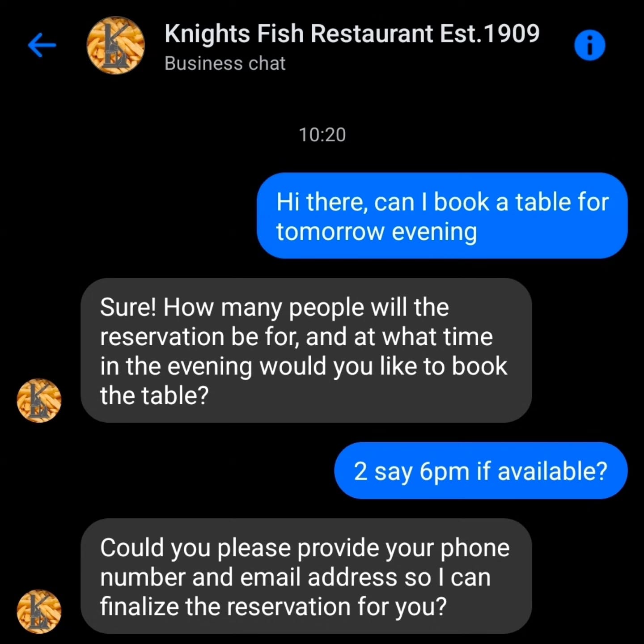Open chat profile via "Knights Fish Restaurant Est.1909" title
Image resolution: width=644 pixels, height=644 pixels.
point(352,32)
